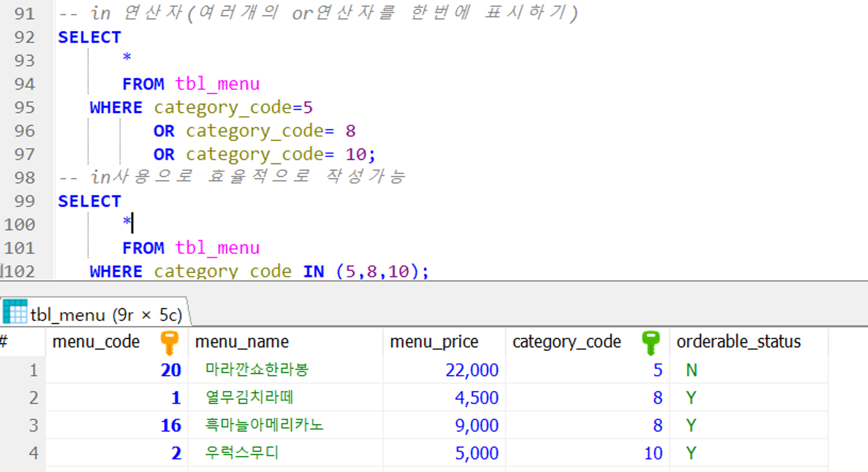Click the WHERE keyword on line 95
Viewport: 868px width, 472px height.
116,107
